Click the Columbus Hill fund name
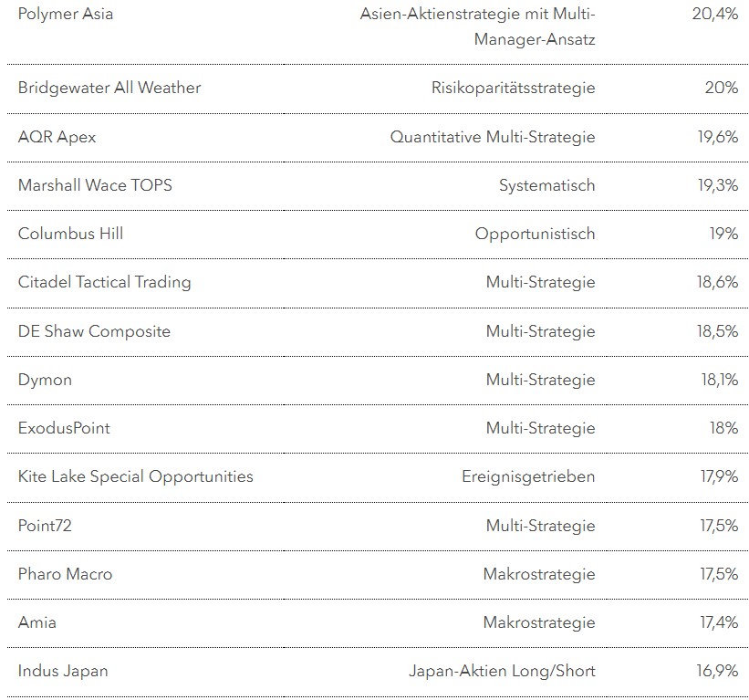749x700 pixels. click(70, 234)
